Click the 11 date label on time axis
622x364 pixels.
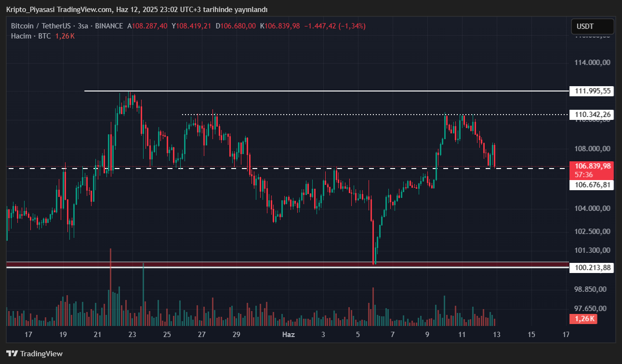(x=462, y=335)
